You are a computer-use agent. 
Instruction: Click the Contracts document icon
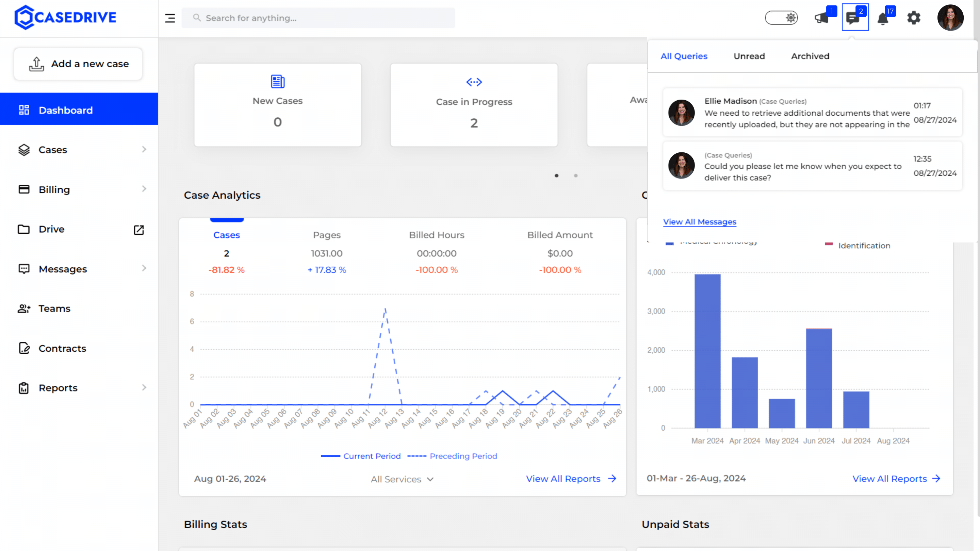[x=24, y=348]
